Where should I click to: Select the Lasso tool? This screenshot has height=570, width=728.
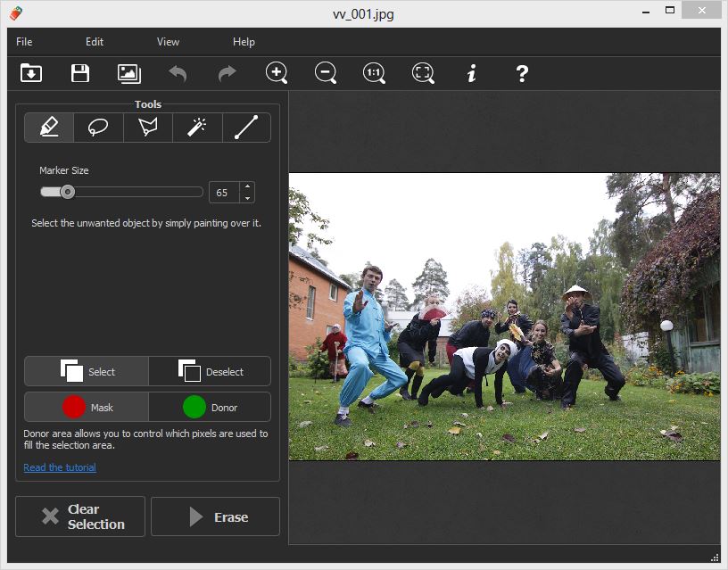click(x=98, y=128)
